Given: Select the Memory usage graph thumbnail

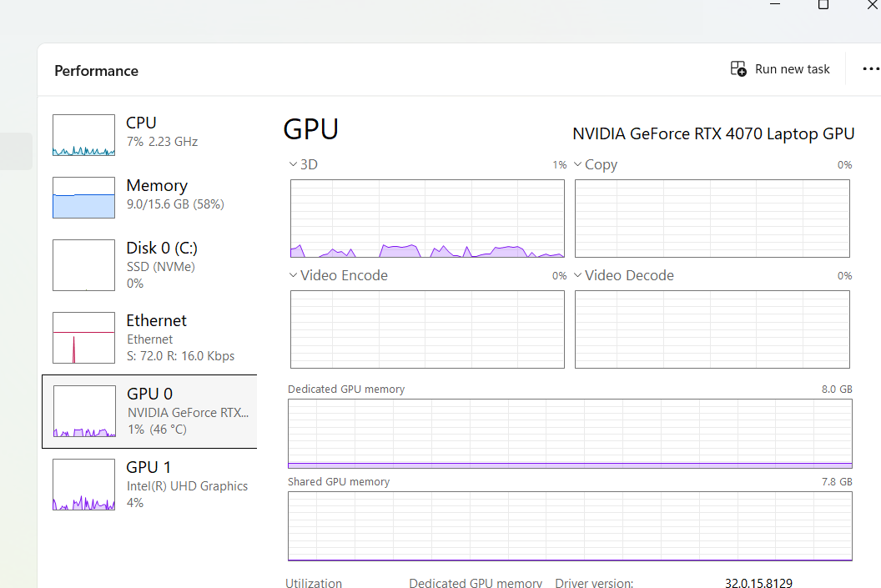Looking at the screenshot, I should coord(83,198).
